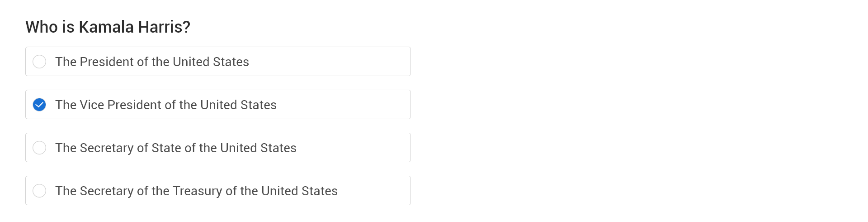Image resolution: width=868 pixels, height=222 pixels.
Task: Choose the Secretary of State radio circle
Action: click(x=39, y=148)
